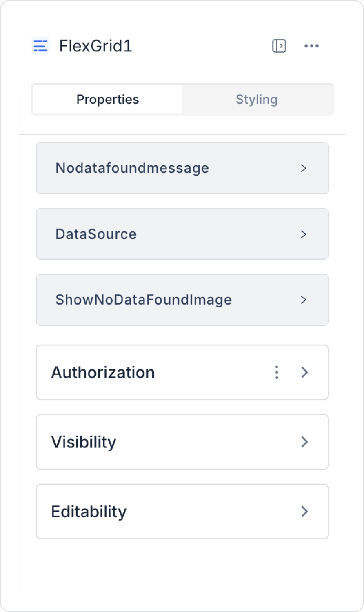
Task: Open the three-dot more options menu
Action: (x=311, y=46)
